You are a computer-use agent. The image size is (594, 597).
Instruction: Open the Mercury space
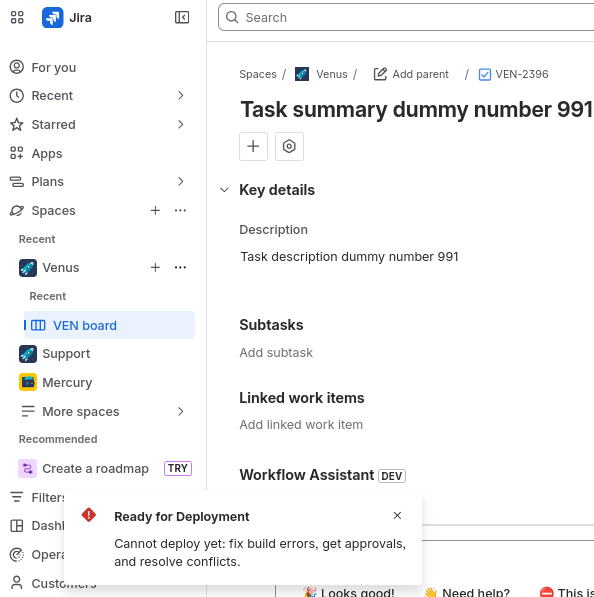(67, 383)
